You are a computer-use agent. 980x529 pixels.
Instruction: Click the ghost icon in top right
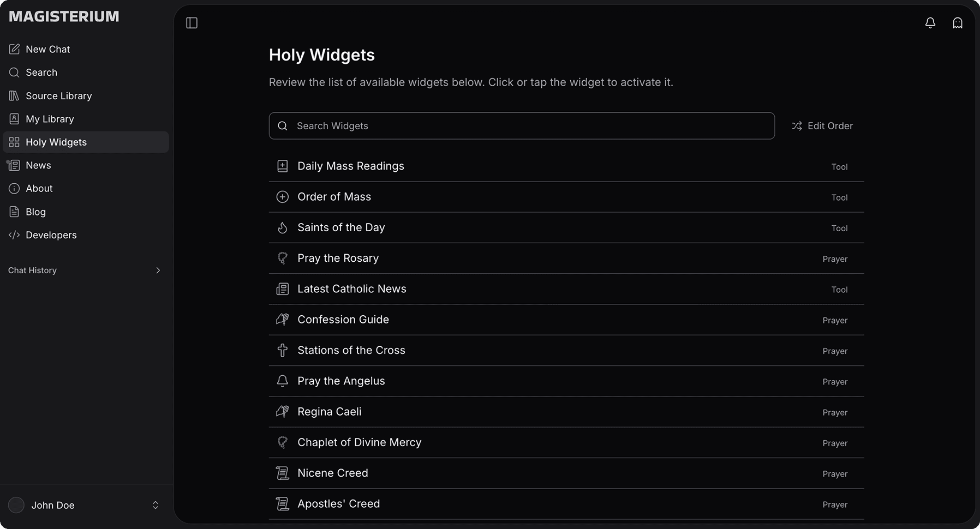pyautogui.click(x=958, y=23)
